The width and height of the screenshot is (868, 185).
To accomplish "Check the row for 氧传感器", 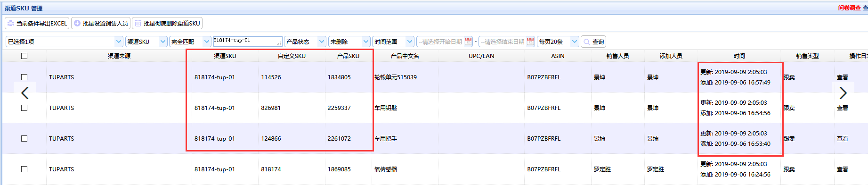I will [x=24, y=169].
